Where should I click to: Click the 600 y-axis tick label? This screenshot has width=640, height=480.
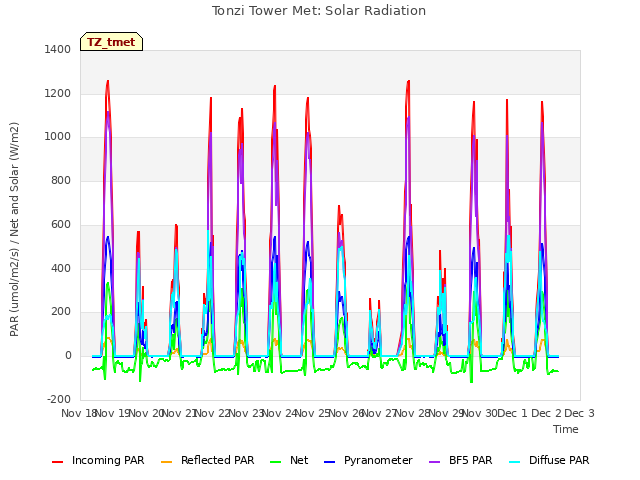(61, 224)
